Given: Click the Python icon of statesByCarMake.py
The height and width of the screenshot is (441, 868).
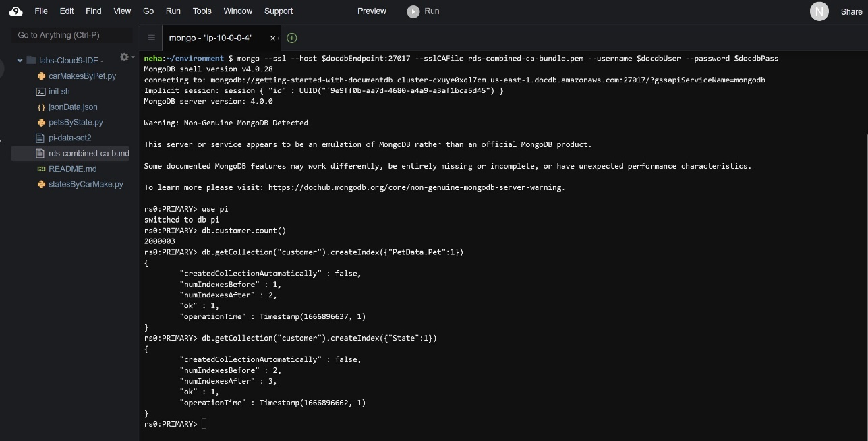Looking at the screenshot, I should (41, 184).
